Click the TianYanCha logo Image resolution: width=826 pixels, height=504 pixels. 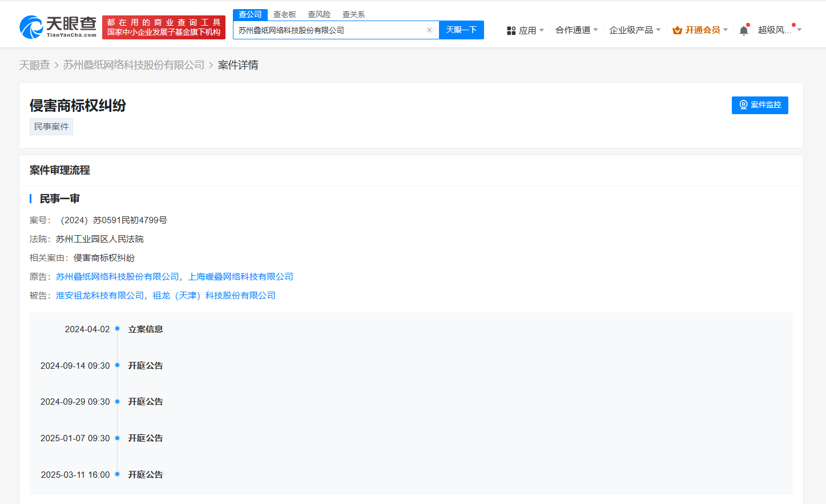(x=58, y=27)
